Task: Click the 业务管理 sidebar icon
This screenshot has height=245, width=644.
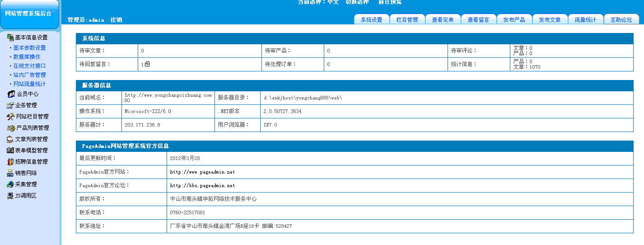Action: coord(10,105)
